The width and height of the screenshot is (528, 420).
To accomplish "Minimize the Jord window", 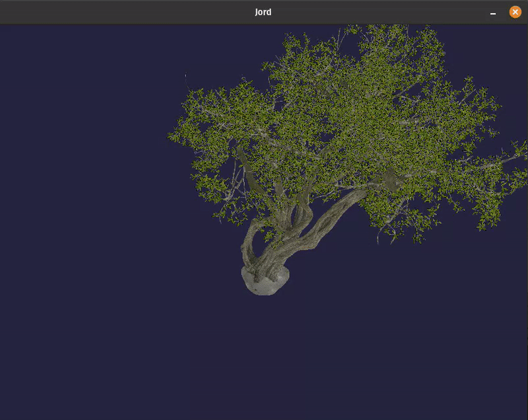I will (493, 13).
